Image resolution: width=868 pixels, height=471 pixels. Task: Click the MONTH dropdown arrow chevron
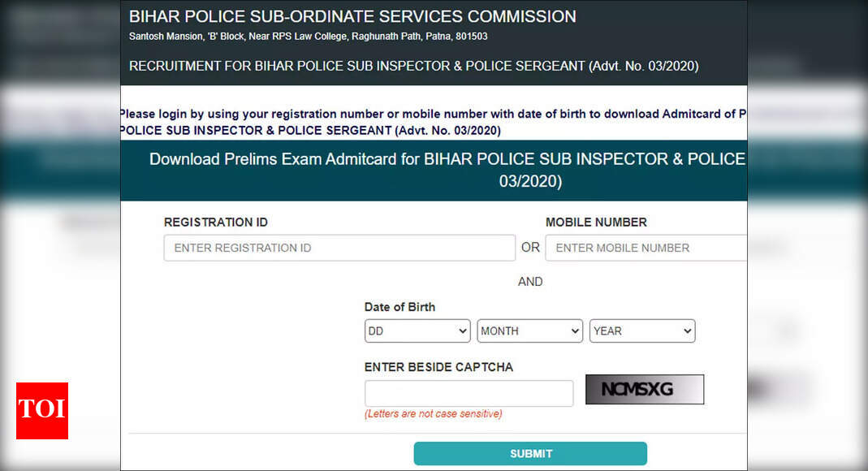coord(575,331)
